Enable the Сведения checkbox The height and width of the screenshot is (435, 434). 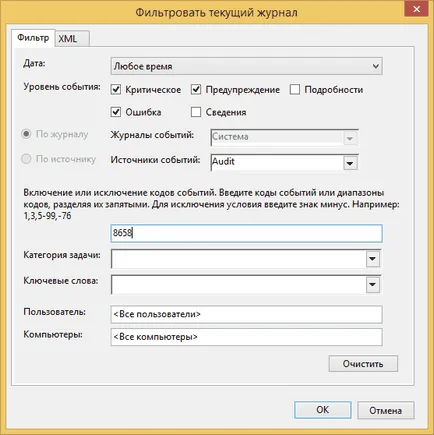coord(196,112)
